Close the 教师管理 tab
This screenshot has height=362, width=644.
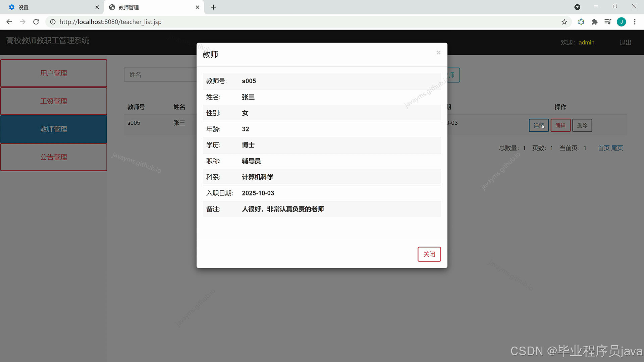click(197, 7)
